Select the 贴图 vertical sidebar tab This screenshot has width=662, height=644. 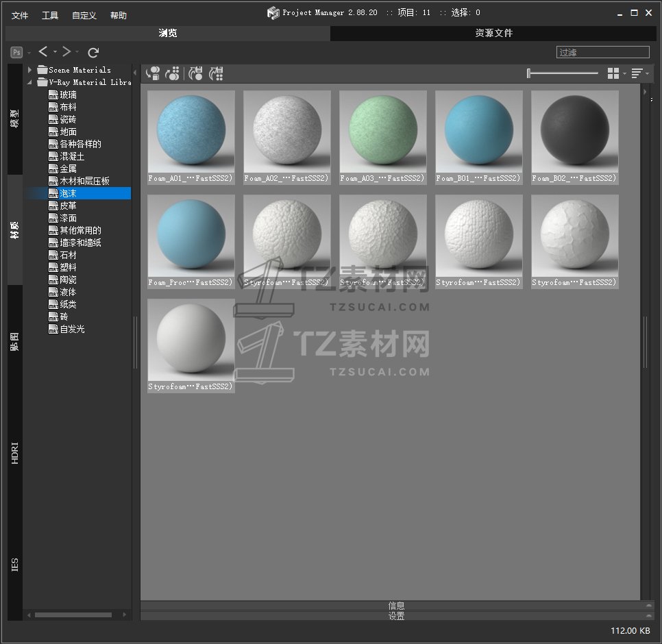15,342
